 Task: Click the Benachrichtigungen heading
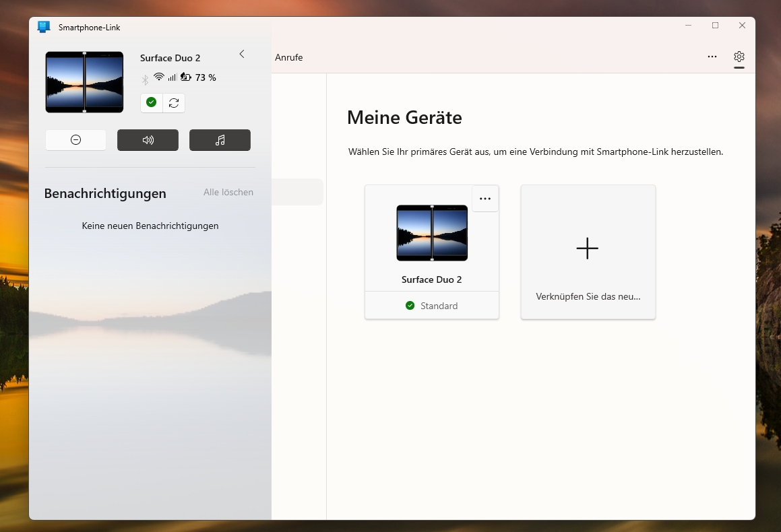[105, 193]
